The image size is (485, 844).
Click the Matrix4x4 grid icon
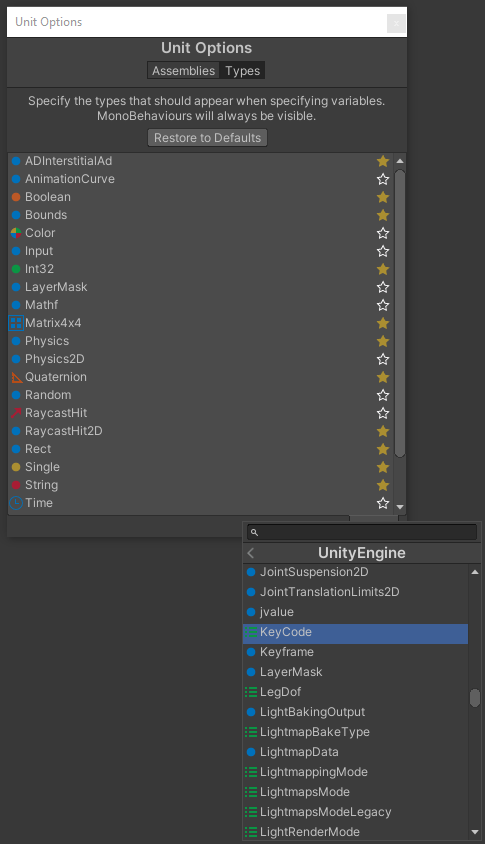pyautogui.click(x=16, y=323)
